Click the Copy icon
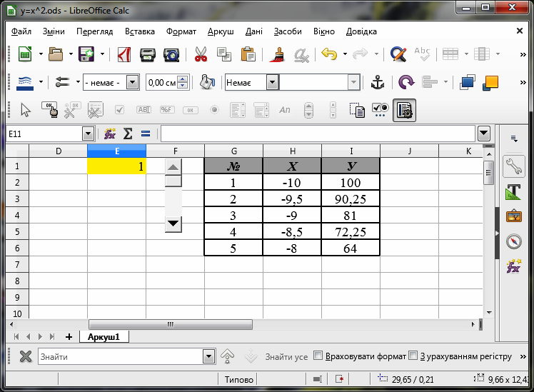The image size is (534, 392). point(224,54)
